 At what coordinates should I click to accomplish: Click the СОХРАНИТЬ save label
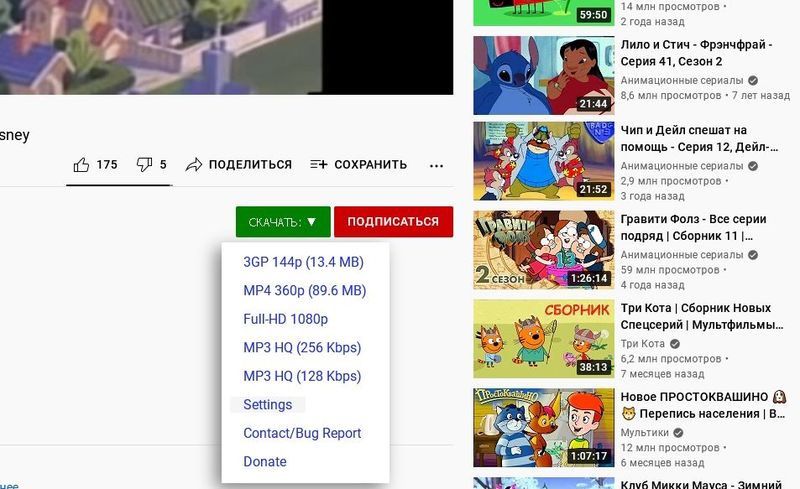(x=370, y=164)
